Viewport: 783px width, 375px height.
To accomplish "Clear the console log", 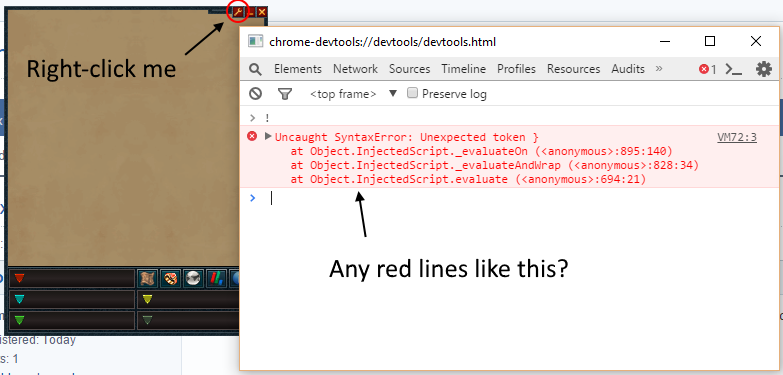I will pos(256,93).
